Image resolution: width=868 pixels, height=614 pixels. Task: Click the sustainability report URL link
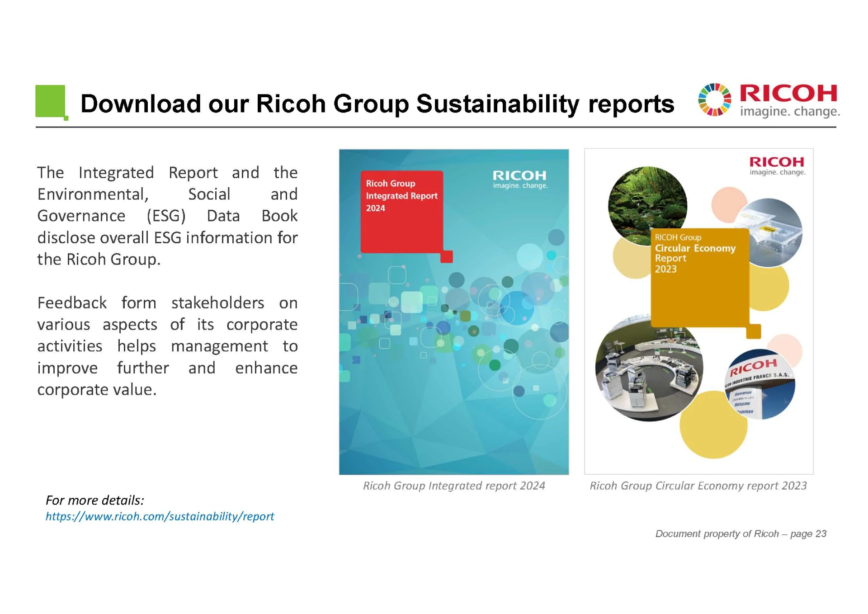point(160,516)
